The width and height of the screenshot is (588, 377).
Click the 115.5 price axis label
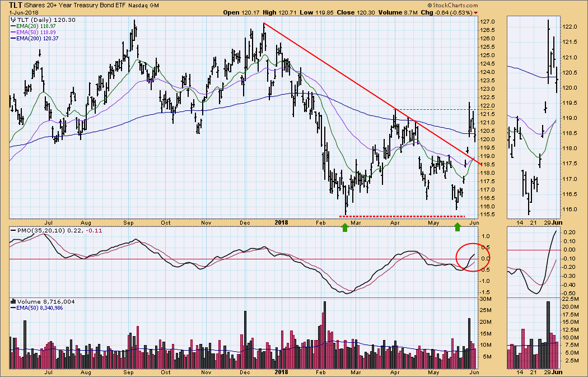pos(487,215)
